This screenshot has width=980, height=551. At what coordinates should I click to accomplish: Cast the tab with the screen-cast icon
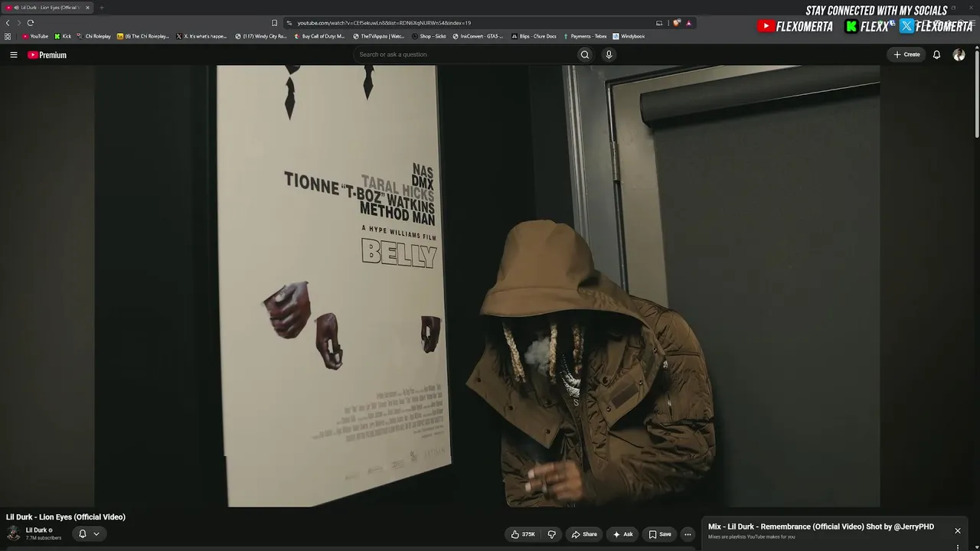(659, 23)
